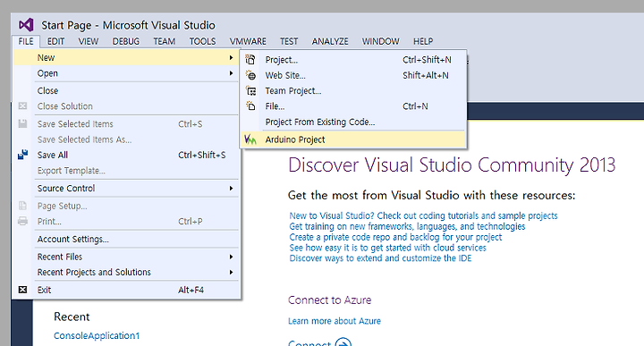Expand the Open submenu arrow
This screenshot has height=346, width=644.
point(232,73)
